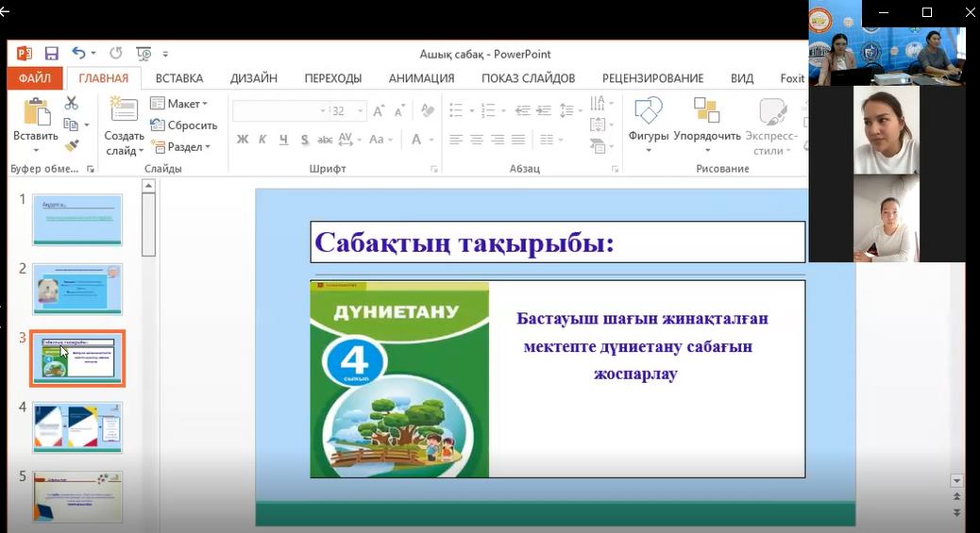Open the Раздел section dropdown
The width and height of the screenshot is (980, 533).
[188, 147]
